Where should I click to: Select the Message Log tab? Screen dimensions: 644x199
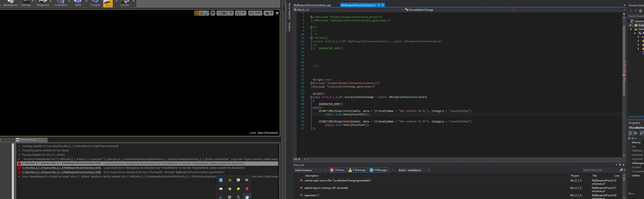coord(28,140)
